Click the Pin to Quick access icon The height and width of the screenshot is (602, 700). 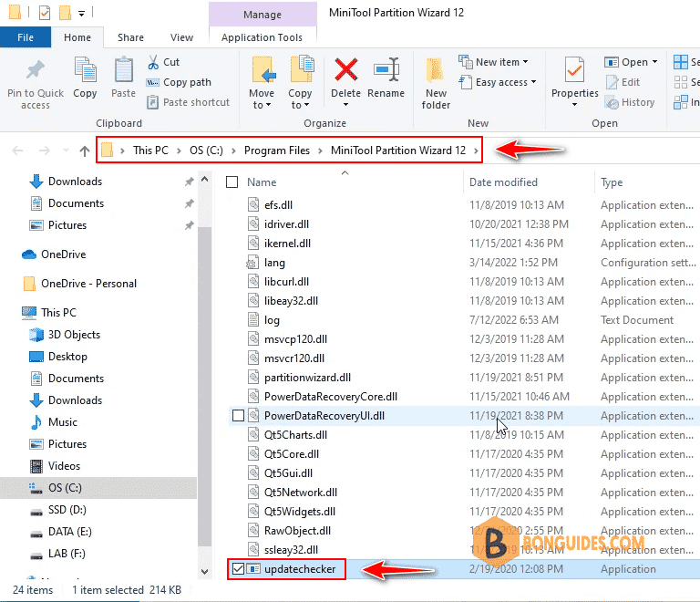pyautogui.click(x=36, y=70)
